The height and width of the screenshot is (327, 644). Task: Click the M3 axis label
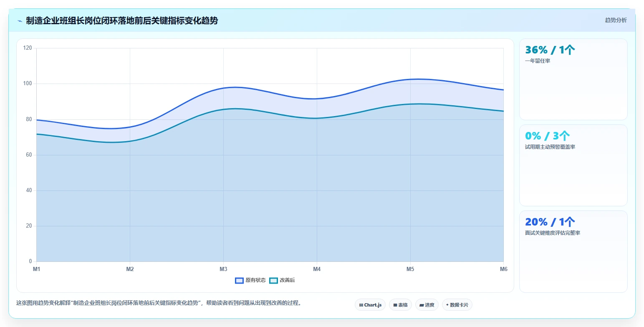point(223,269)
